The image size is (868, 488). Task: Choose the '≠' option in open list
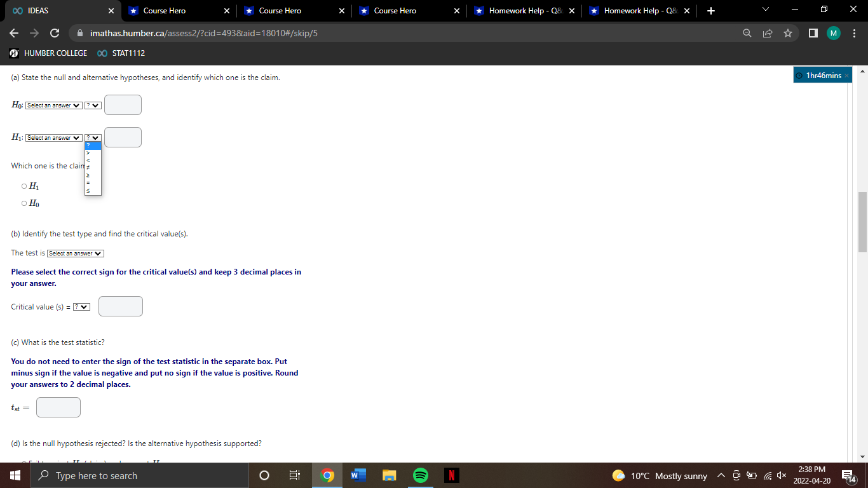point(93,168)
